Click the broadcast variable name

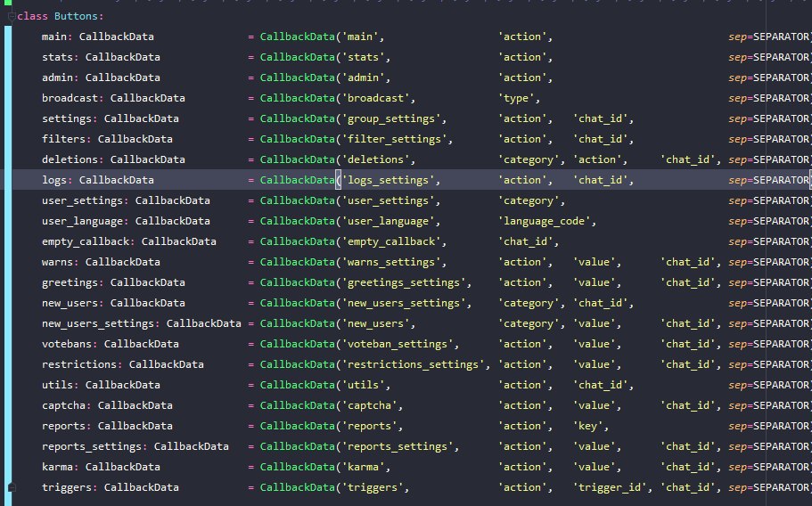tap(70, 98)
